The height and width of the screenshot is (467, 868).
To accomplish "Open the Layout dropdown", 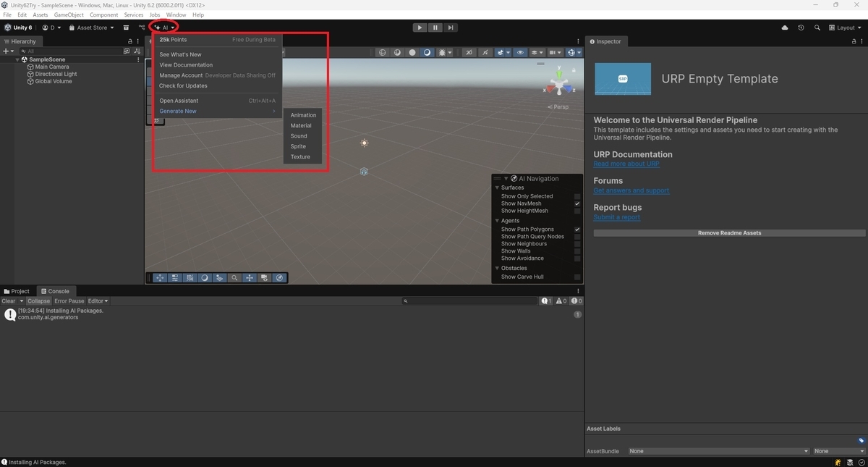I will coord(845,28).
